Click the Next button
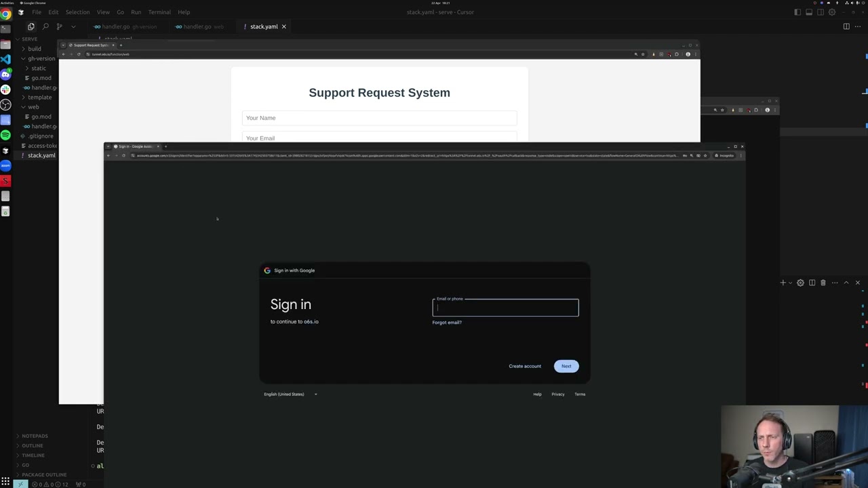 [x=566, y=366]
